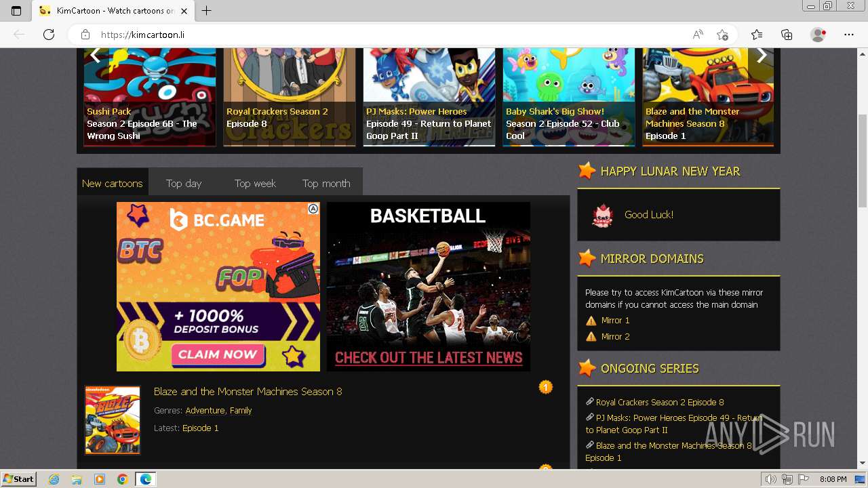Open the Favorites list icon

tap(757, 35)
